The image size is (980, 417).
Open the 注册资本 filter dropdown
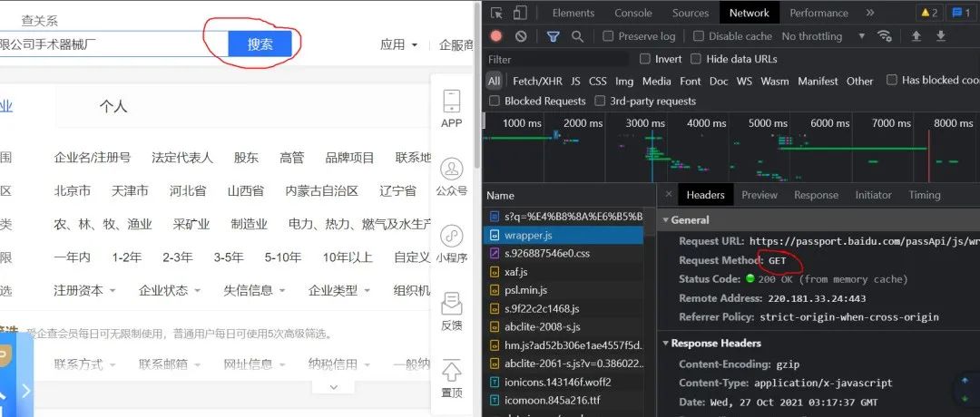(84, 290)
